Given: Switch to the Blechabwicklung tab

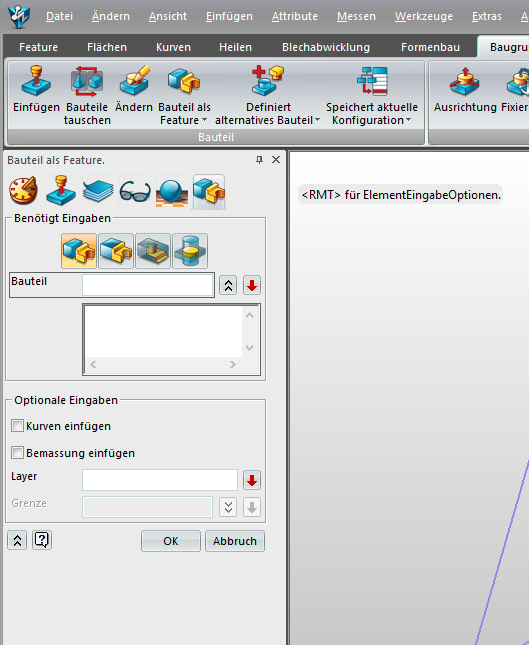Looking at the screenshot, I should tap(326, 47).
